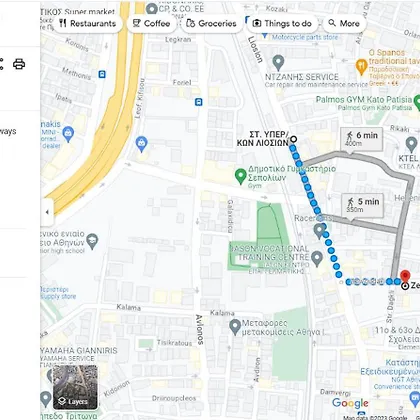Select the Coffee filter chip
The width and height of the screenshot is (420, 420).
pyautogui.click(x=152, y=24)
